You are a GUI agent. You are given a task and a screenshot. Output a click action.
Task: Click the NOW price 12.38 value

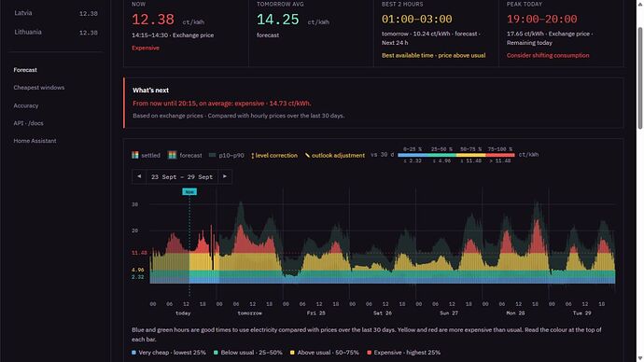(153, 20)
